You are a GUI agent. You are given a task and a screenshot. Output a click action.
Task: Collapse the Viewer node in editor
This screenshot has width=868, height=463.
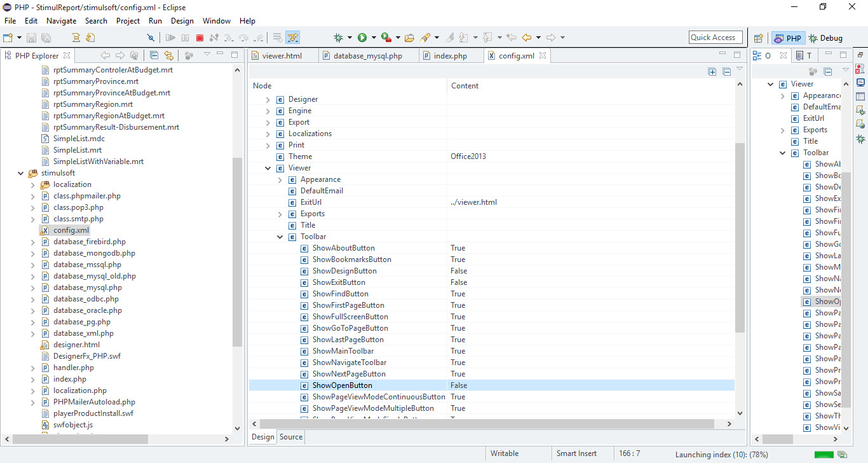[268, 168]
